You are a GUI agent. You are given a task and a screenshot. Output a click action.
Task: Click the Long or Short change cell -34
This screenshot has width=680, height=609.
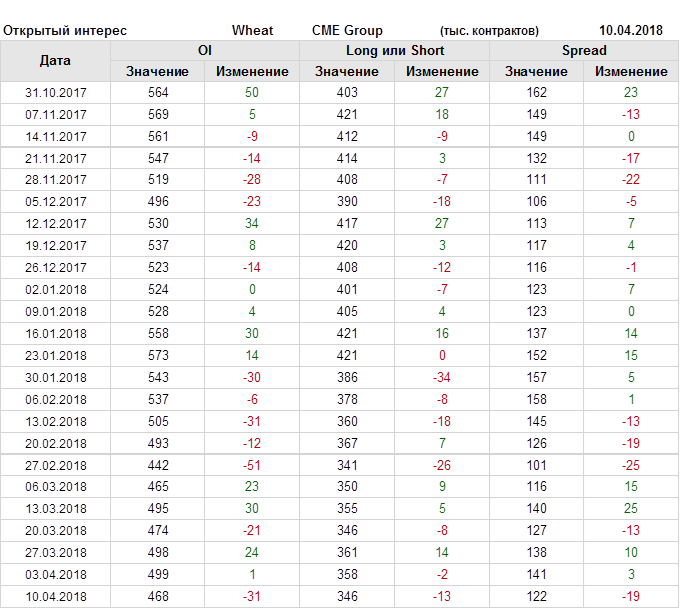pyautogui.click(x=441, y=377)
